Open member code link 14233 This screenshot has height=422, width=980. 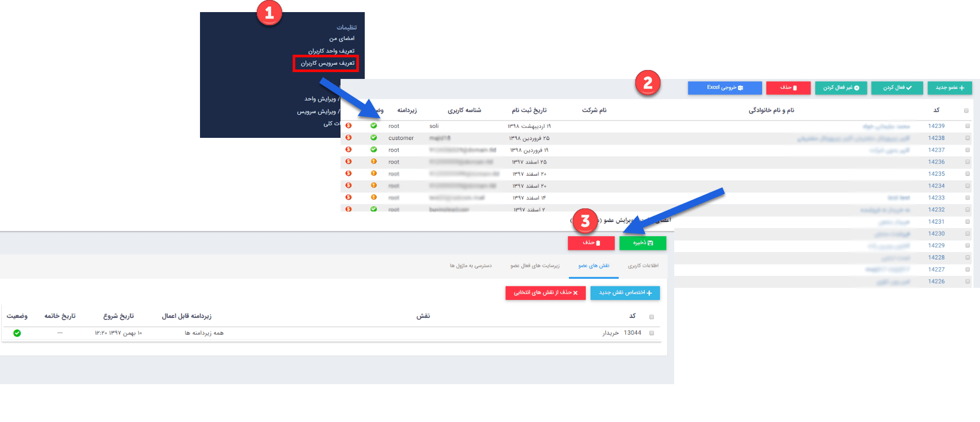point(936,198)
